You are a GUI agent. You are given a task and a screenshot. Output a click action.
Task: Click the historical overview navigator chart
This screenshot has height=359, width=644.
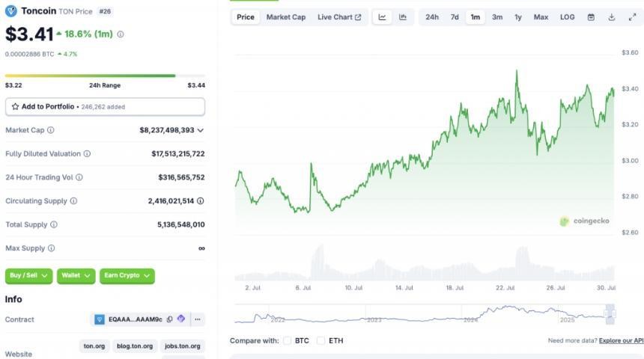pyautogui.click(x=425, y=314)
